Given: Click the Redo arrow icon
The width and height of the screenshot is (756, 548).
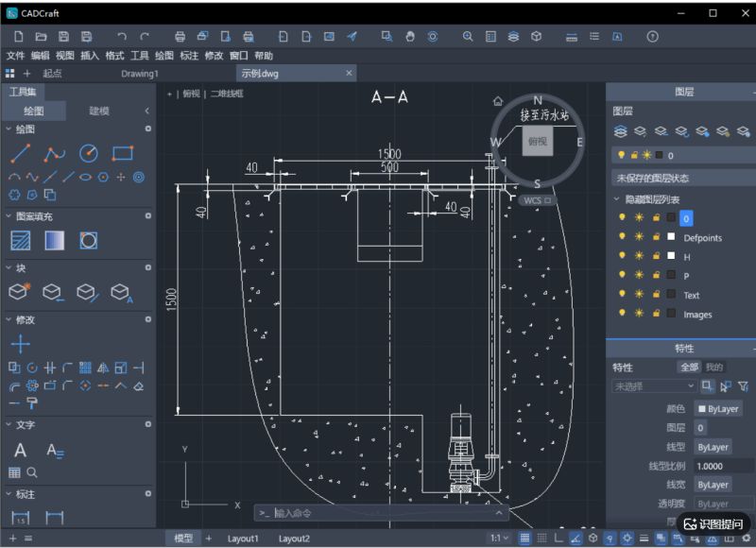Looking at the screenshot, I should click(145, 37).
